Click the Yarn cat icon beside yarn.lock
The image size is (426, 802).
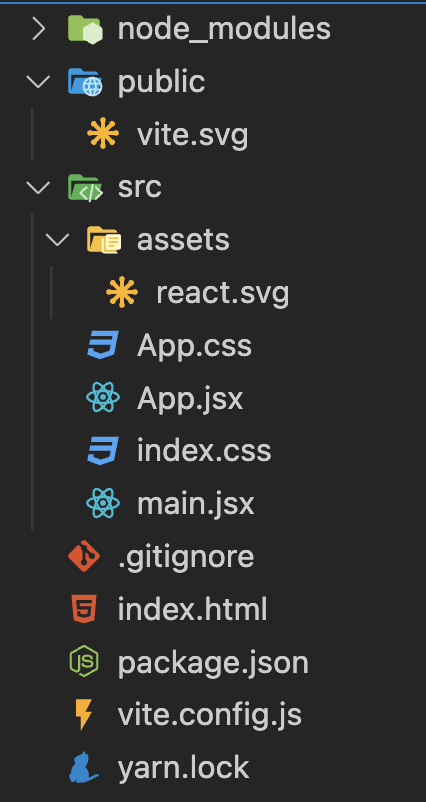click(84, 767)
